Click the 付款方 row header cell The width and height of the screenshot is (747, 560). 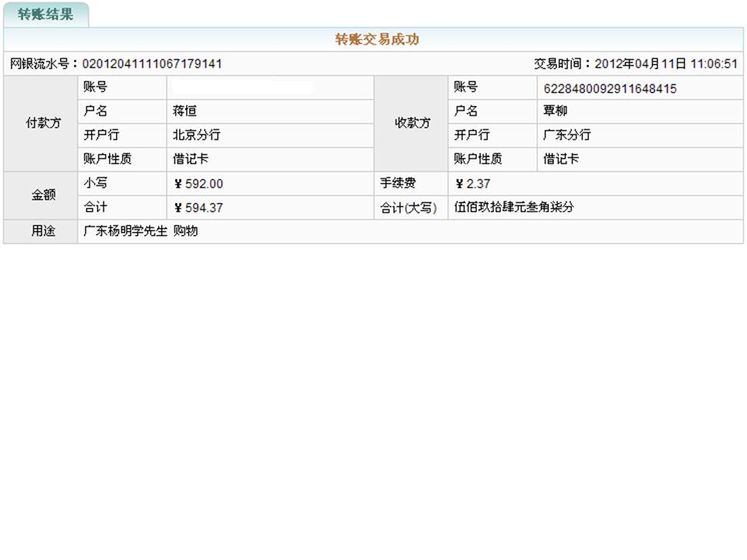click(x=40, y=123)
